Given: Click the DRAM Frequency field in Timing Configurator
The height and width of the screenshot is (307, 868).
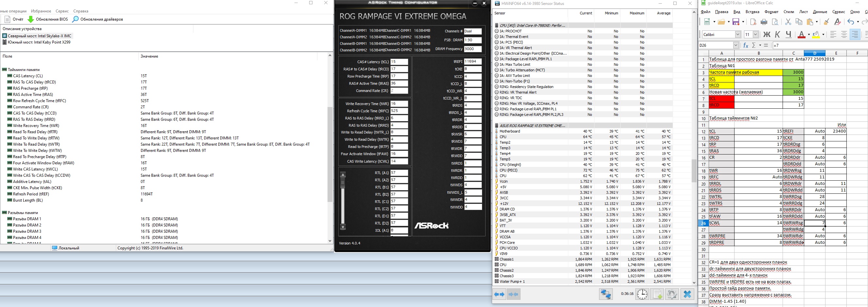Looking at the screenshot, I should coord(473,49).
